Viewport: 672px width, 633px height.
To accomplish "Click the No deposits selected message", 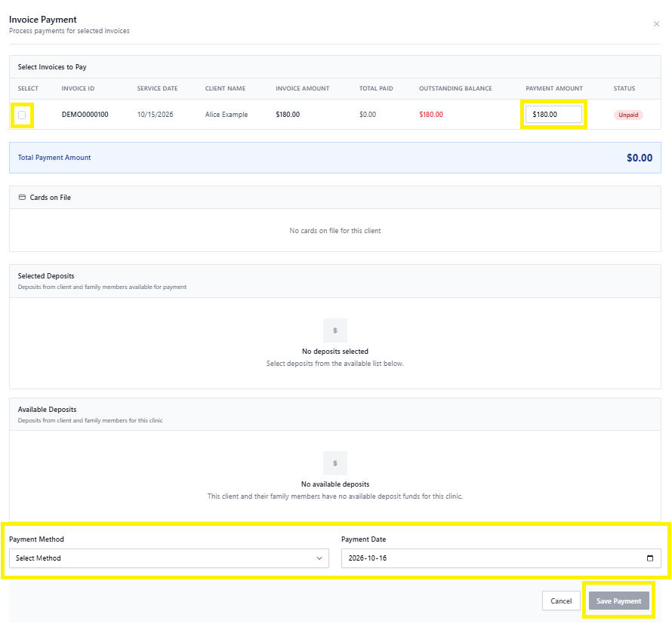I will tap(334, 351).
